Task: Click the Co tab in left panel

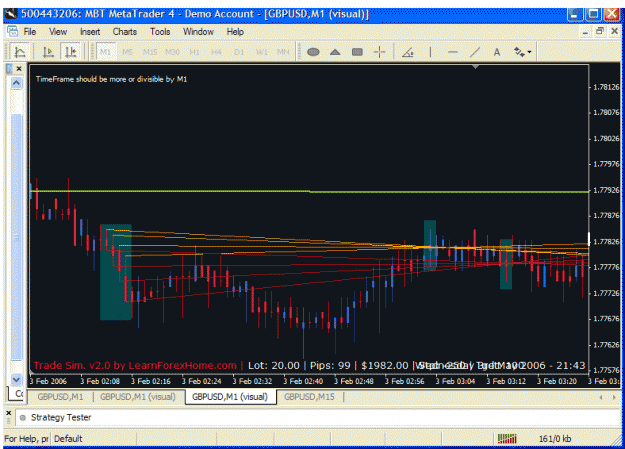Action: (17, 394)
